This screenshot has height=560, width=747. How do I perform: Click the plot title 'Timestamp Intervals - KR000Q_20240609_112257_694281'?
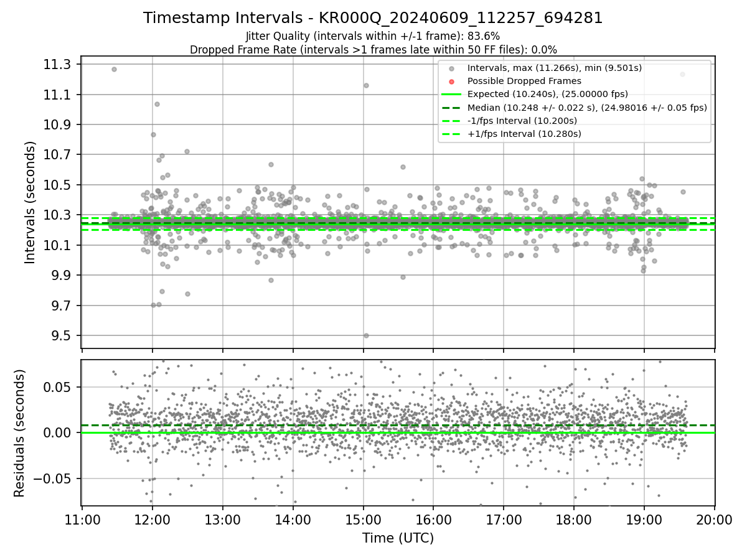[373, 18]
